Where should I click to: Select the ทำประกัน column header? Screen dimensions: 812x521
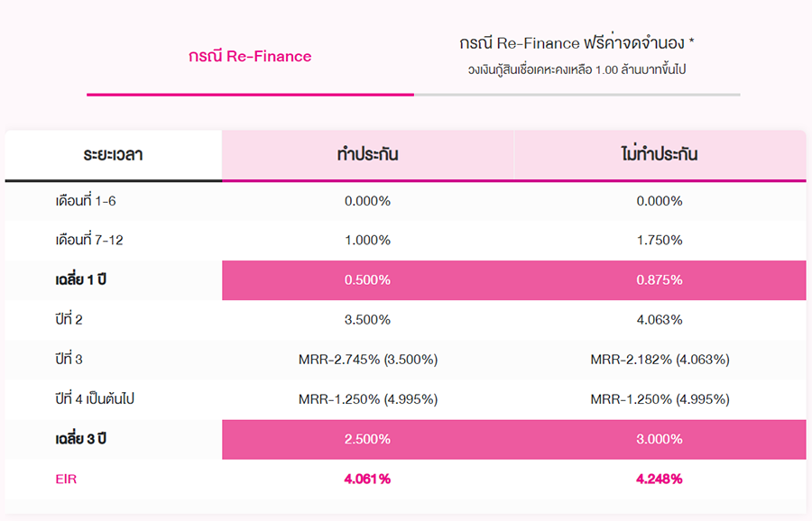pyautogui.click(x=367, y=155)
